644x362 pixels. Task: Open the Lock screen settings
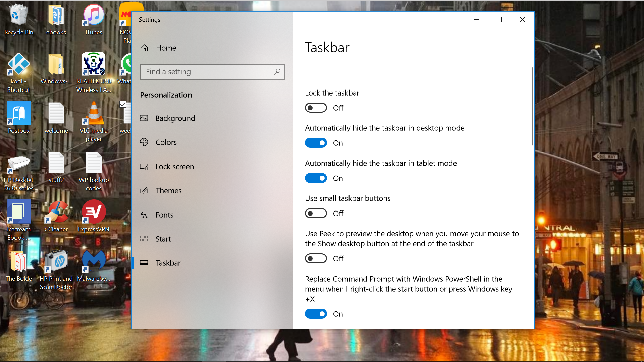coord(174,167)
